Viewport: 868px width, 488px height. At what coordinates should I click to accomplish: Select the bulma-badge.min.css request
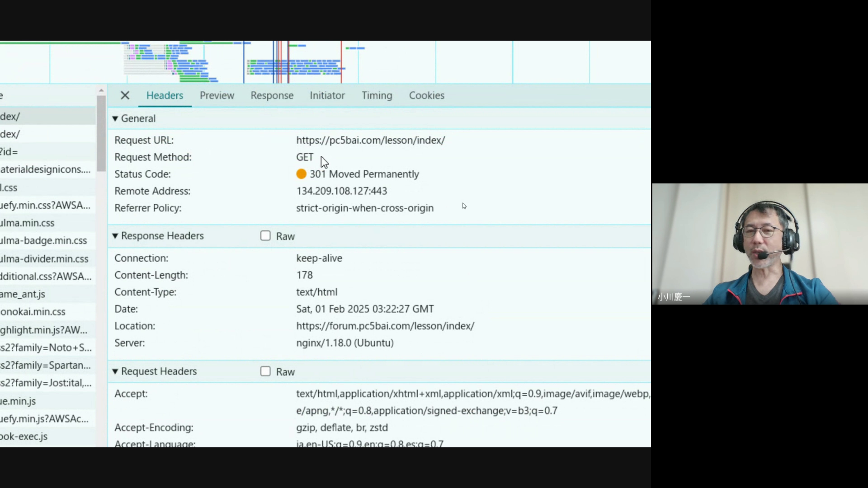click(x=43, y=240)
